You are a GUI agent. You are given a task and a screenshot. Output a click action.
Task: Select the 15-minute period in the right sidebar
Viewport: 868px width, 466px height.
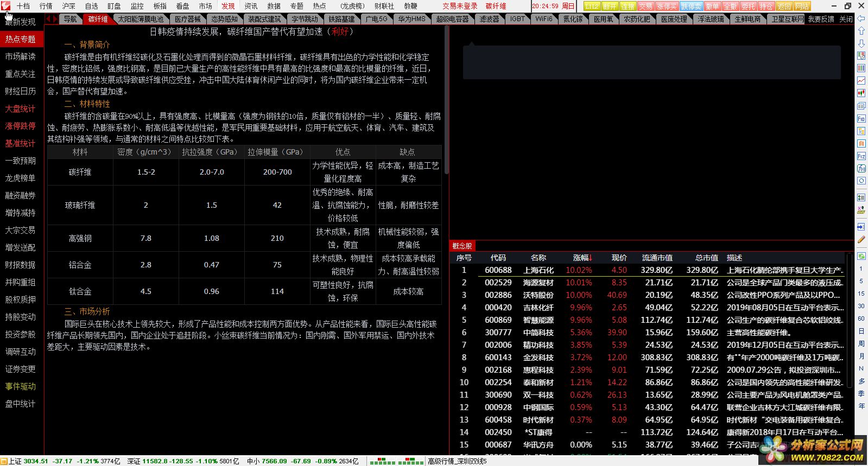click(861, 293)
